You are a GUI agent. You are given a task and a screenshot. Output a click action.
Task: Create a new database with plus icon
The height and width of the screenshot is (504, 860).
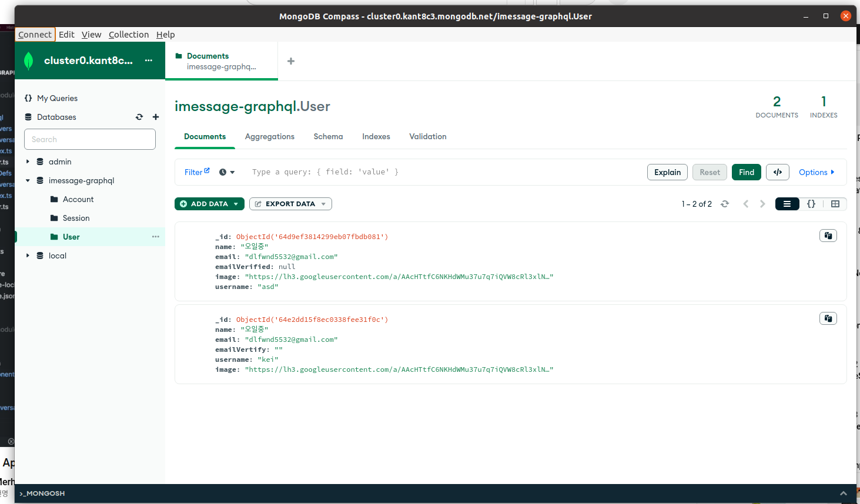156,117
